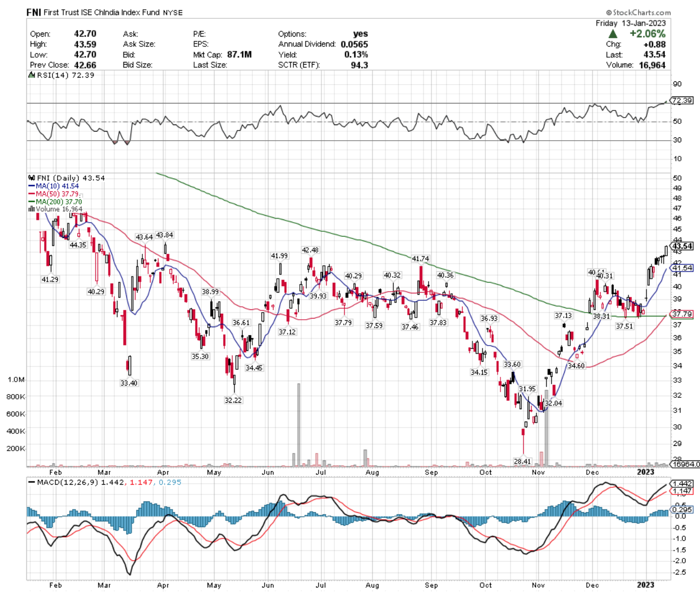Image resolution: width=700 pixels, height=593 pixels.
Task: Click the 800K volume axis label
Action: click(16, 397)
